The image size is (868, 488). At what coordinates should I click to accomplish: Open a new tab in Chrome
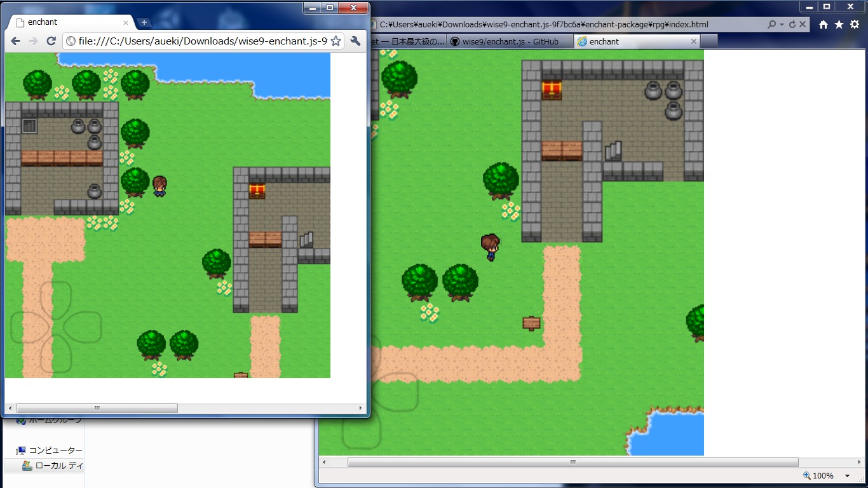coord(144,22)
